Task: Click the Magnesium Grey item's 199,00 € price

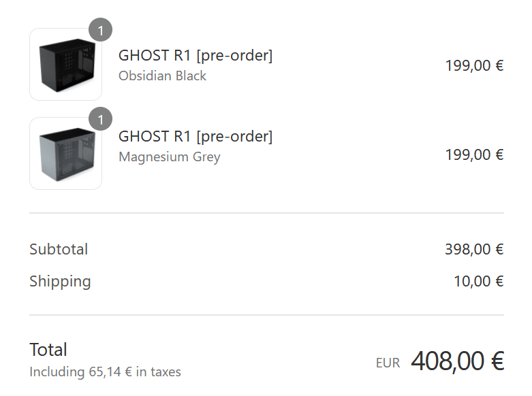Action: (474, 155)
